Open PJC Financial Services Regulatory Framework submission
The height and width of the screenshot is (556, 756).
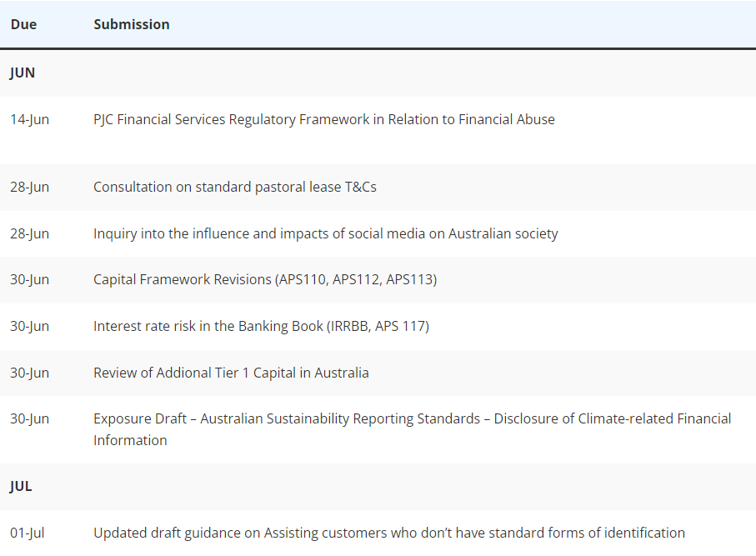pyautogui.click(x=324, y=119)
